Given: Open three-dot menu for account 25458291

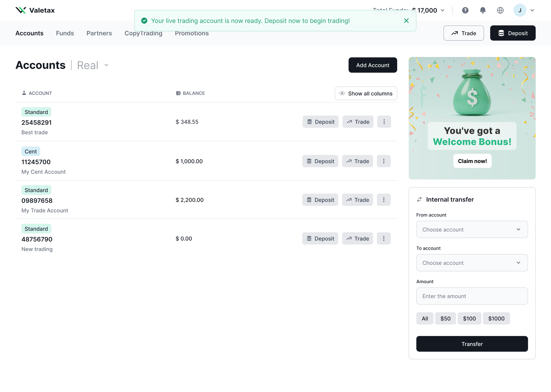Looking at the screenshot, I should coord(384,122).
